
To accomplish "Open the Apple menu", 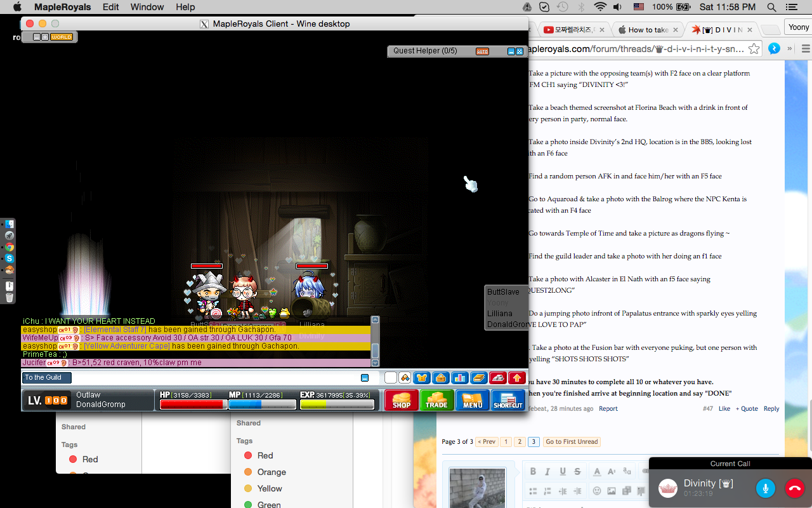I will 17,7.
